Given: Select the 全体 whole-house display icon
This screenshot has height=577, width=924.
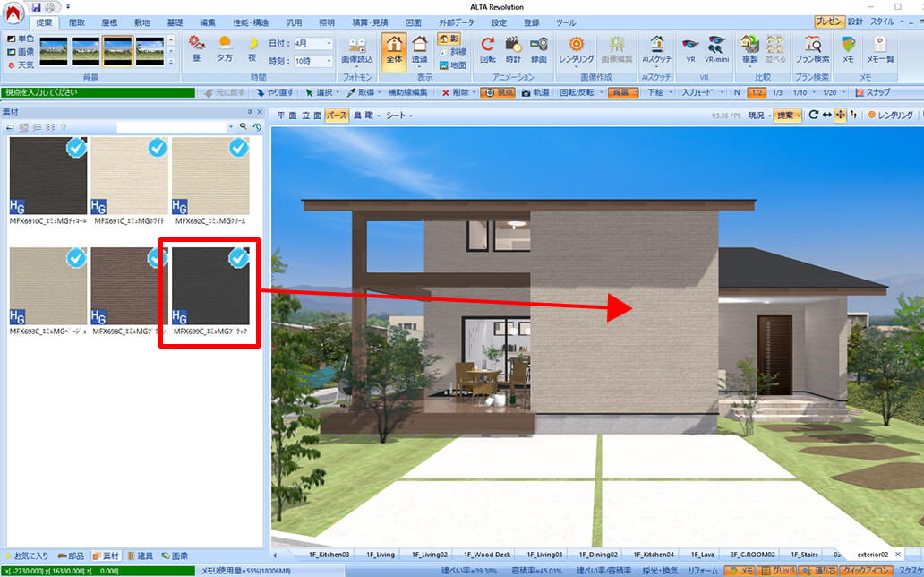Looking at the screenshot, I should [392, 47].
